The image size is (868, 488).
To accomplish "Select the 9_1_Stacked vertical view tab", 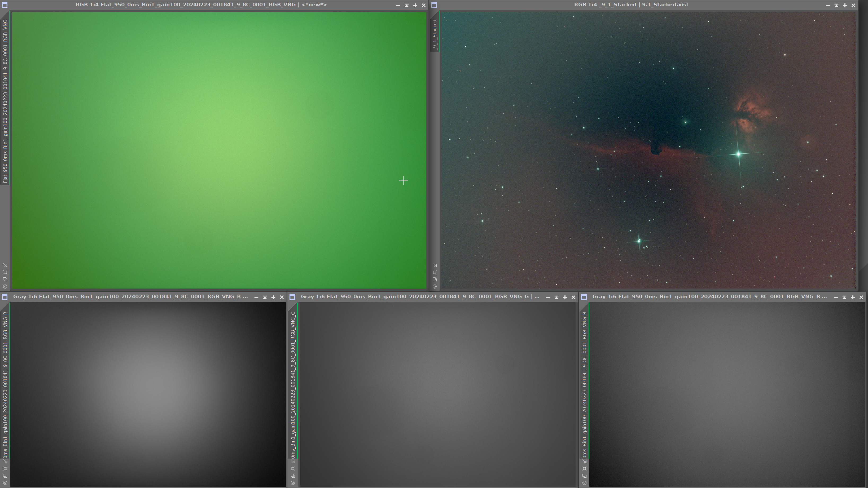I will pyautogui.click(x=435, y=34).
